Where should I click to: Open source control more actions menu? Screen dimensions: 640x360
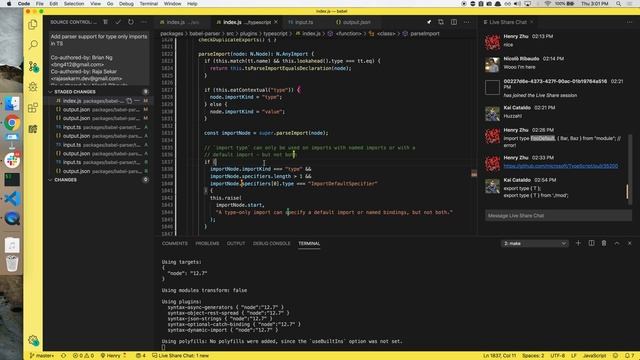click(144, 22)
